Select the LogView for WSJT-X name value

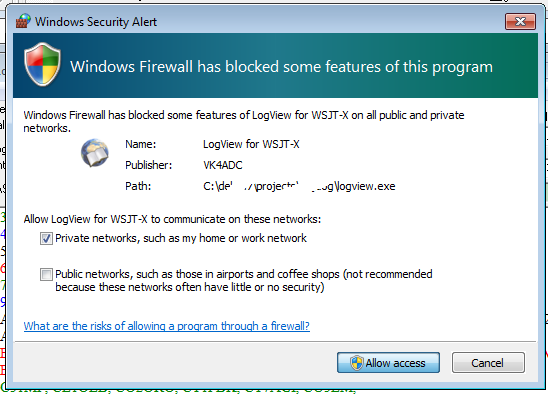tap(251, 144)
